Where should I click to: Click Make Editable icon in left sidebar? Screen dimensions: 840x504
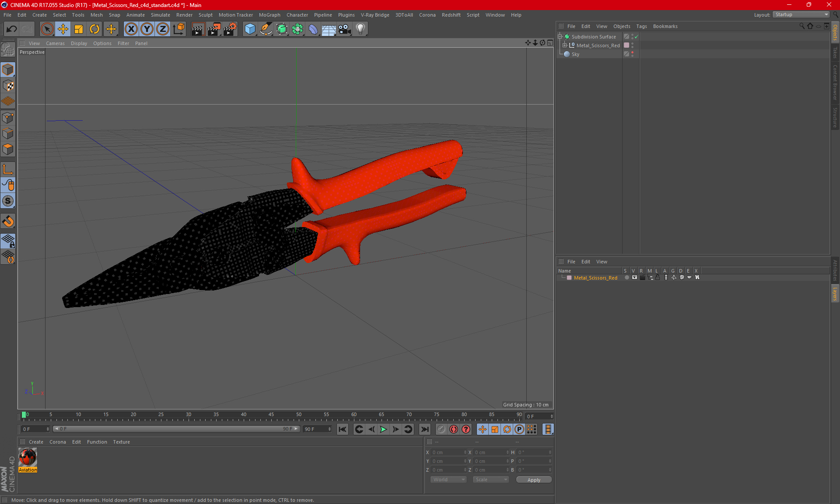tap(8, 49)
